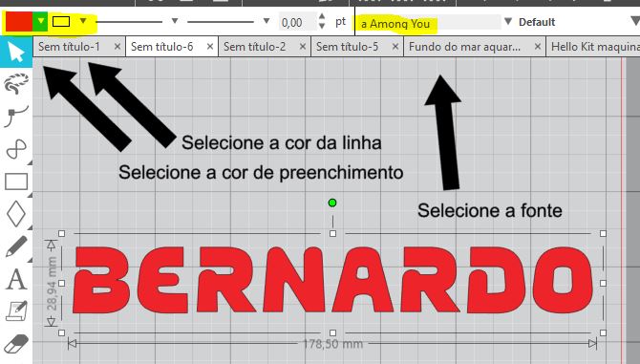Choose the line drawing tool
The image size is (640, 364).
[16, 116]
